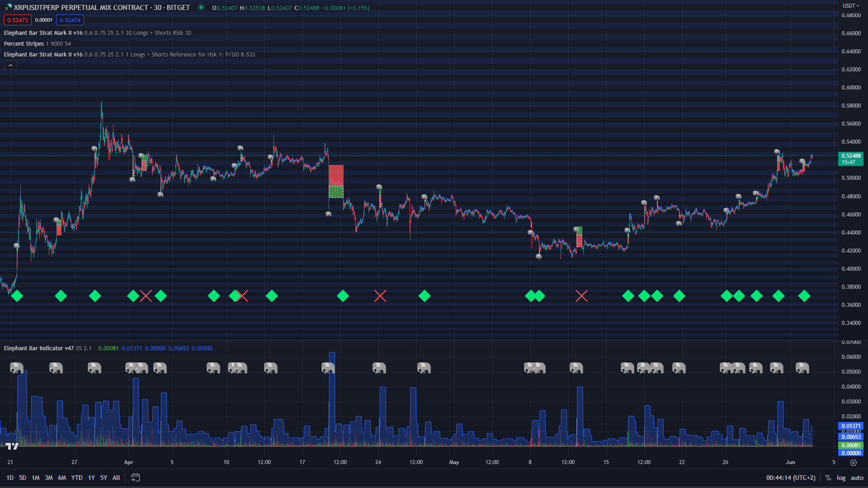Image resolution: width=868 pixels, height=488 pixels.
Task: Toggle log scale mode
Action: point(841,478)
